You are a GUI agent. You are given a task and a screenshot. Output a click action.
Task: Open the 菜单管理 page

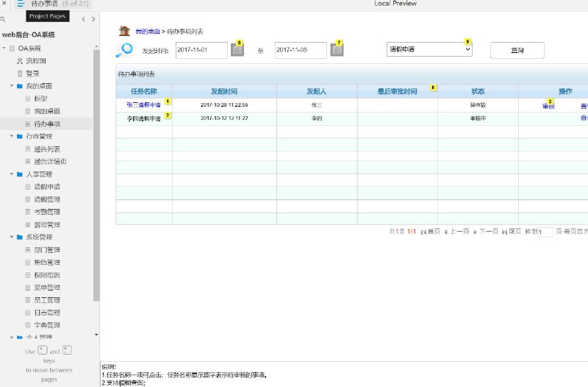pyautogui.click(x=47, y=288)
